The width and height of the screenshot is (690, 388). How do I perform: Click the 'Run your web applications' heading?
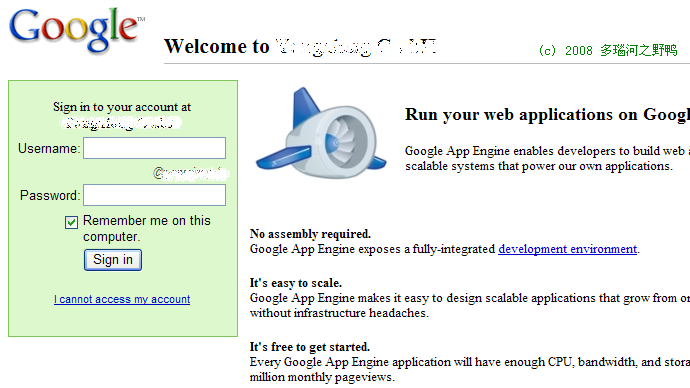(547, 115)
